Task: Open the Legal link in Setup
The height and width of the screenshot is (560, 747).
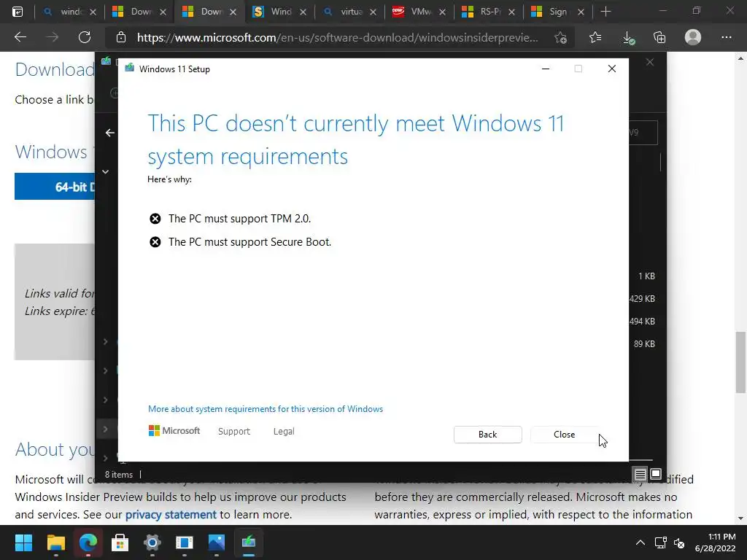Action: pos(284,432)
